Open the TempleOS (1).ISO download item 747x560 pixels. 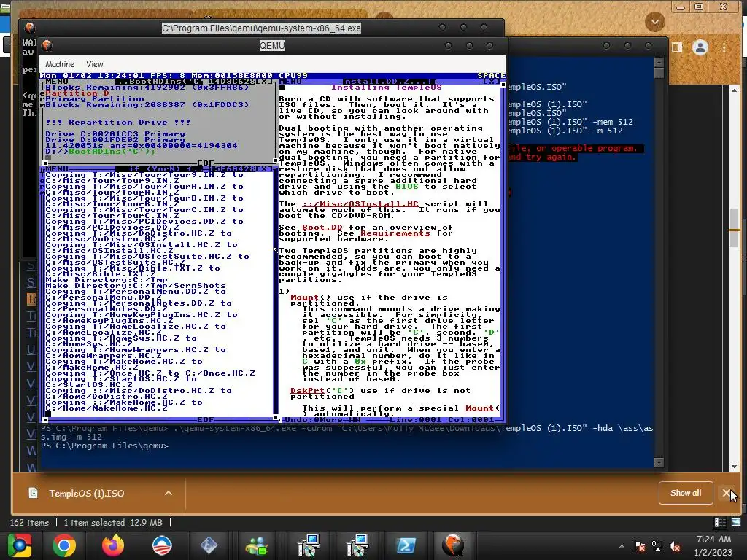pyautogui.click(x=86, y=494)
